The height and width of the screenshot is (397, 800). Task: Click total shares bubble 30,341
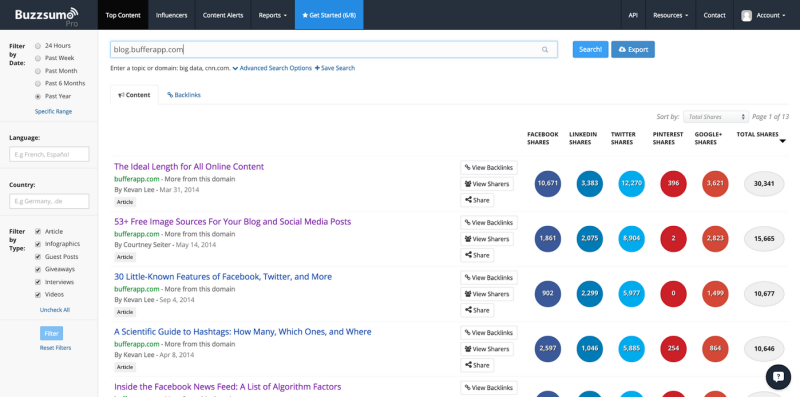click(x=764, y=184)
